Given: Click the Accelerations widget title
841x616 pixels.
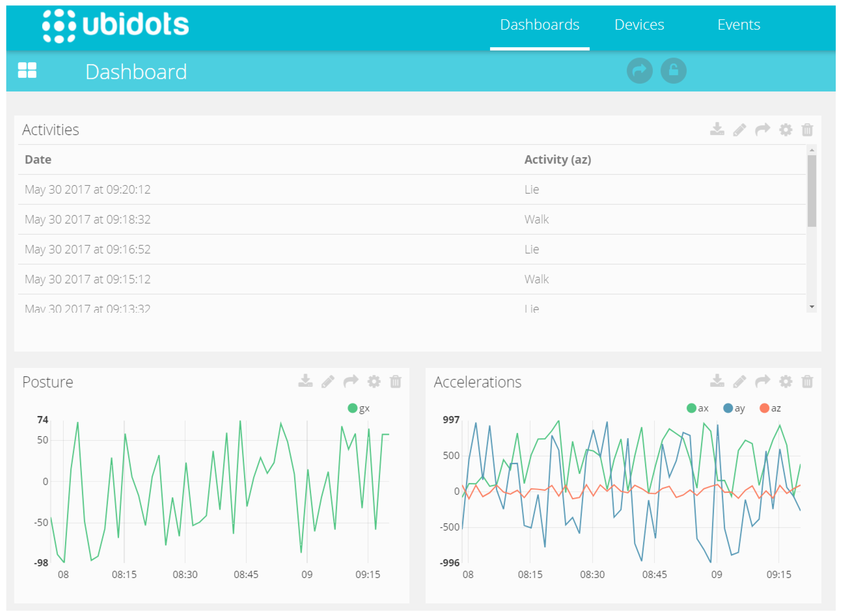Looking at the screenshot, I should coord(477,382).
